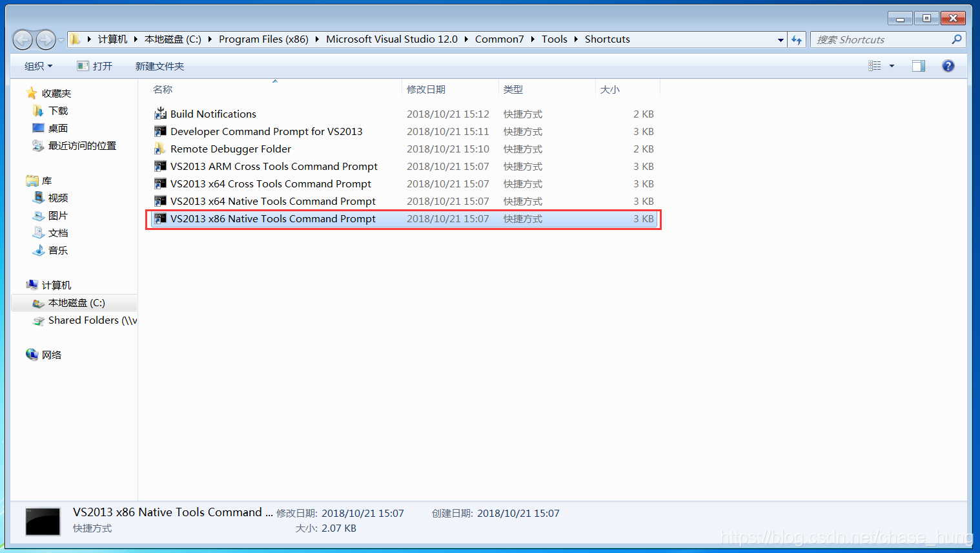
Task: Open the 组织 menu
Action: (x=38, y=66)
